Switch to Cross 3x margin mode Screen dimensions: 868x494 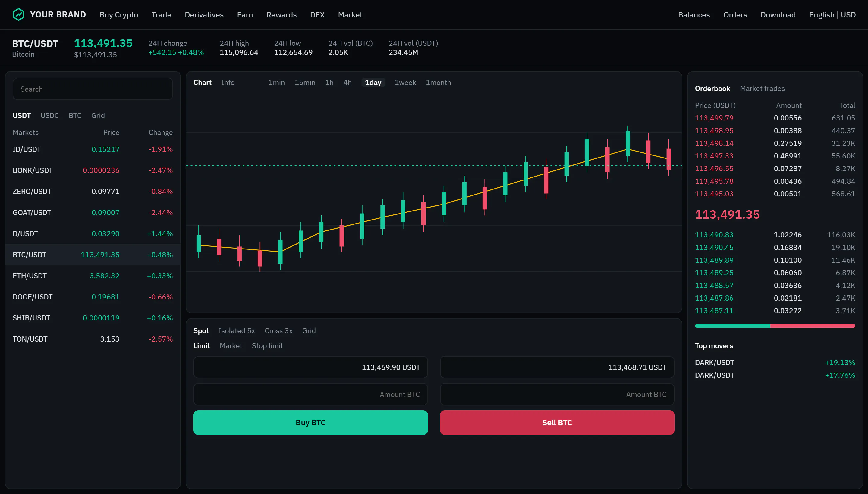(x=278, y=331)
